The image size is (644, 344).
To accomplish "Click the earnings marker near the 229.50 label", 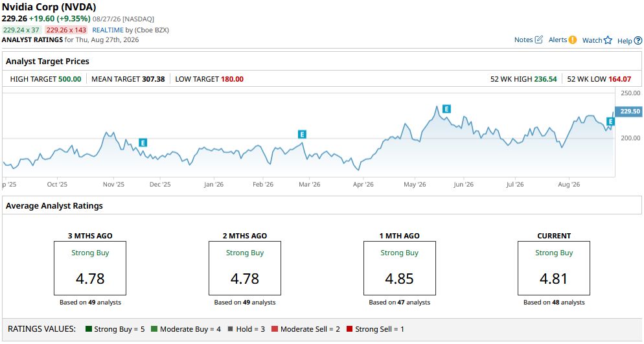I will point(610,122).
